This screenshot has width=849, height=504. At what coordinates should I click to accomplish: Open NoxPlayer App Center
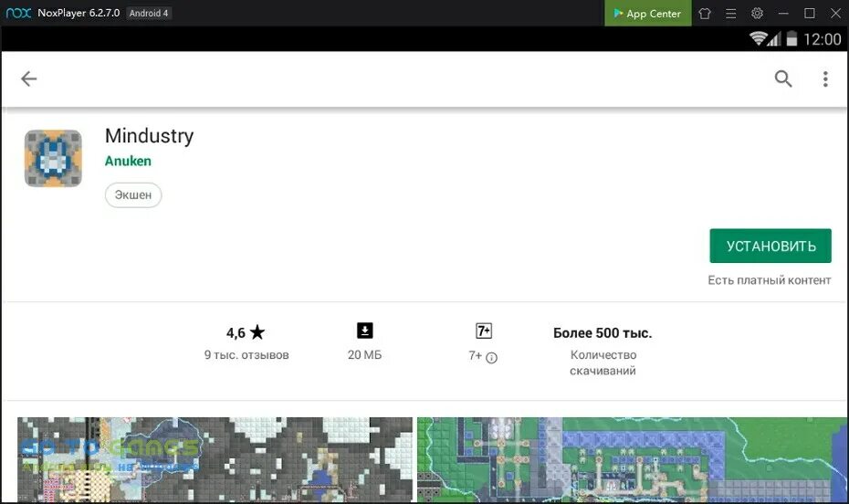click(x=647, y=14)
